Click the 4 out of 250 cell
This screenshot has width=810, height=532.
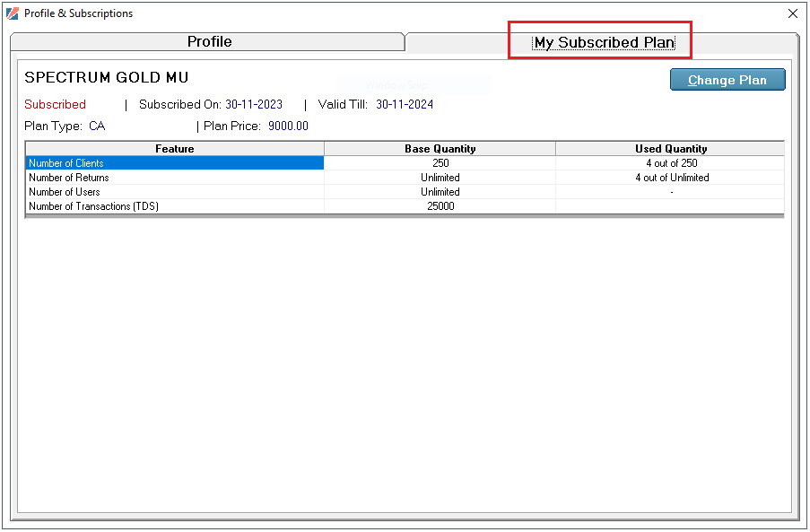pos(671,163)
